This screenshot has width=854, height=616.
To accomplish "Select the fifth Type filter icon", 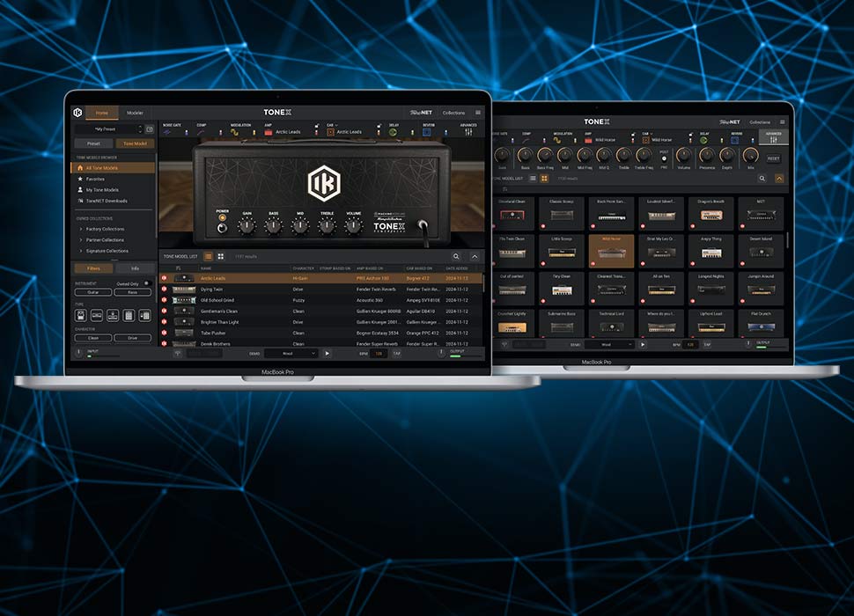I will (x=144, y=315).
